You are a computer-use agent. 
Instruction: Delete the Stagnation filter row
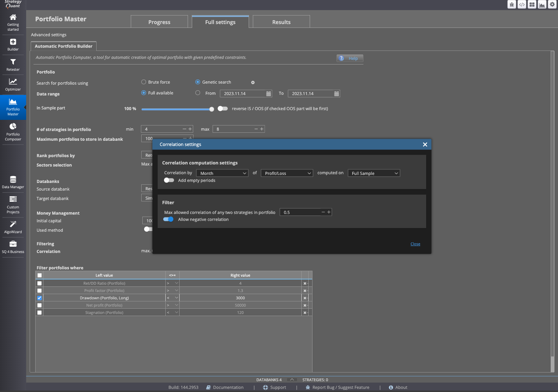tap(306, 313)
